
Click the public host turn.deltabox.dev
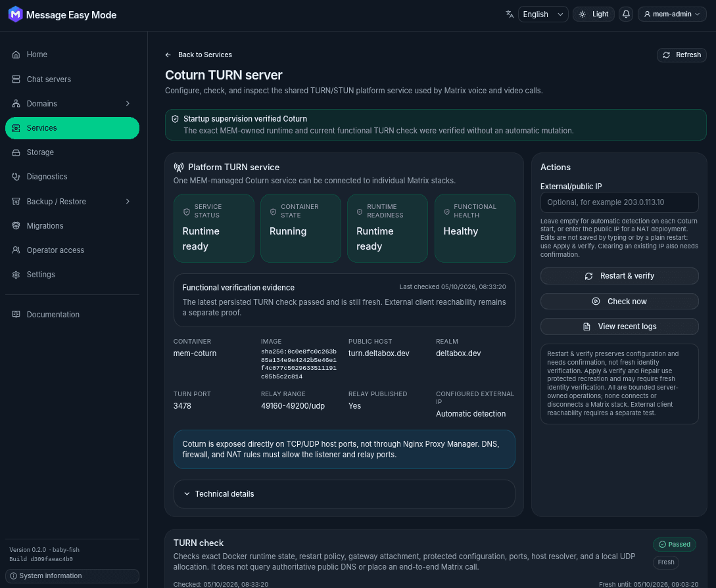click(379, 353)
